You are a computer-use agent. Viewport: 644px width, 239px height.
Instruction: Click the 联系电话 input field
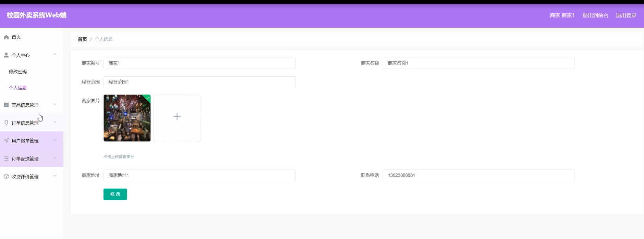pyautogui.click(x=478, y=175)
